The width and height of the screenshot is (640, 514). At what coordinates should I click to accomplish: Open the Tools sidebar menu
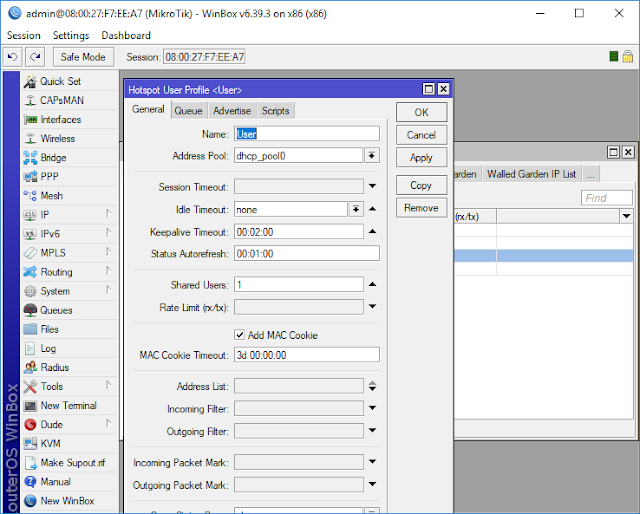tap(69, 386)
